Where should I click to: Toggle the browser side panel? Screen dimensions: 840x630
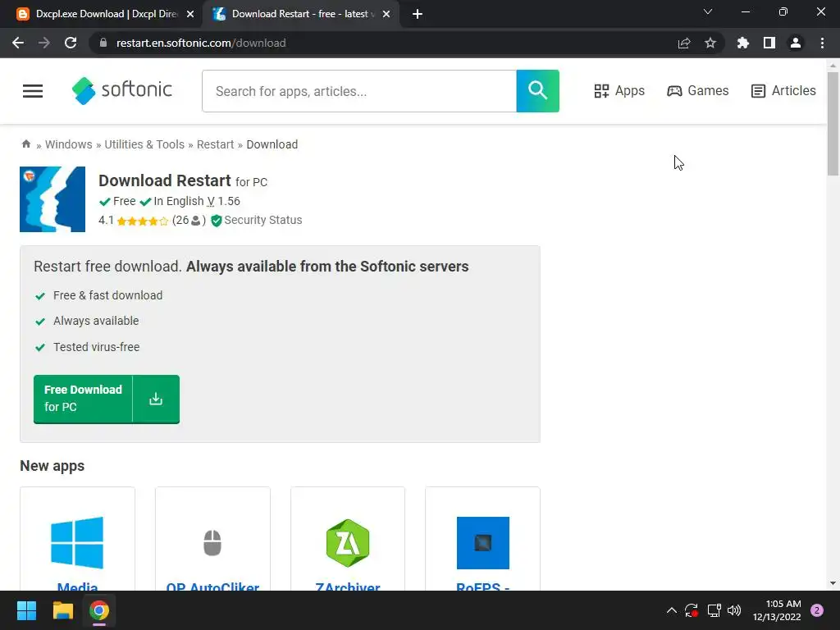pos(769,43)
